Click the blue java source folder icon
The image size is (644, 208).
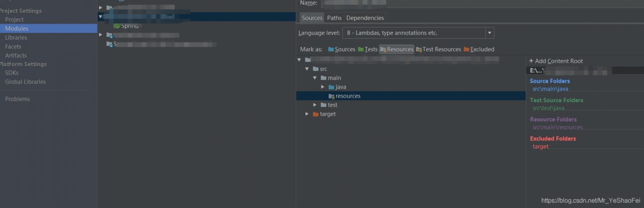click(x=331, y=87)
